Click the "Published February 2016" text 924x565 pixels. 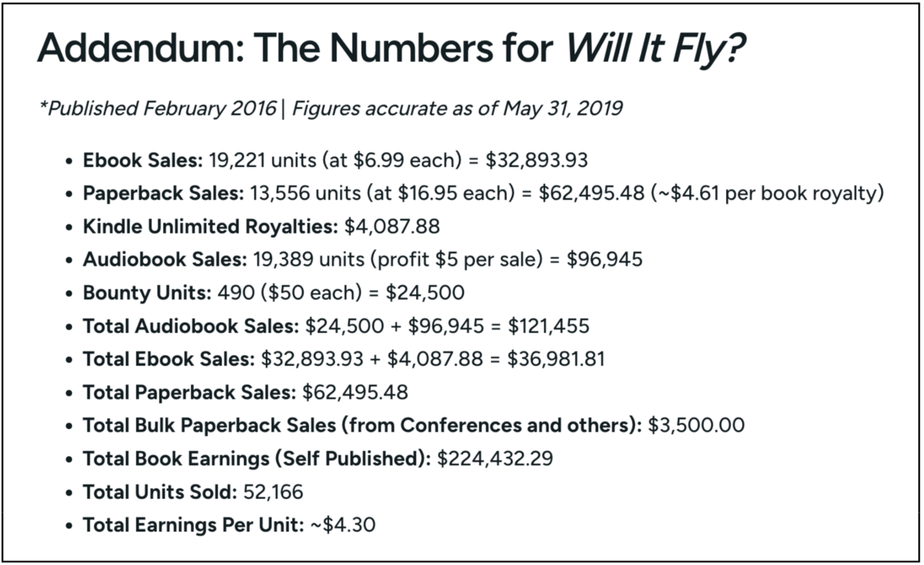click(x=160, y=108)
